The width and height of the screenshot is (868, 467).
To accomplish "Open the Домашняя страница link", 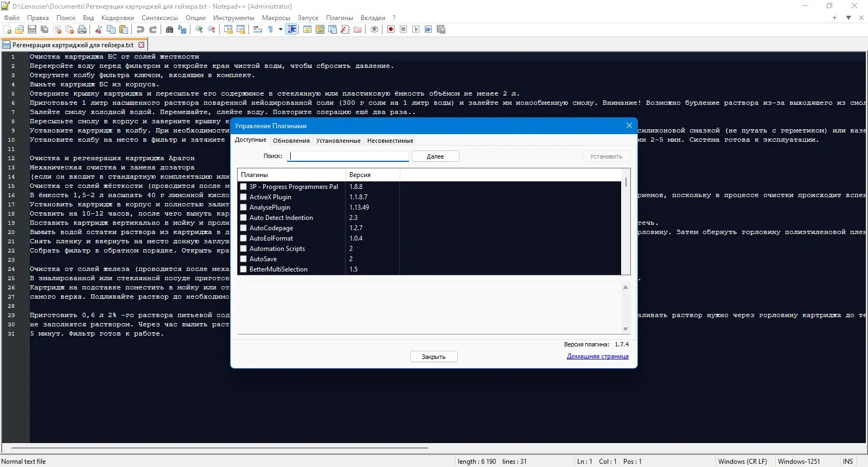I will coord(597,356).
